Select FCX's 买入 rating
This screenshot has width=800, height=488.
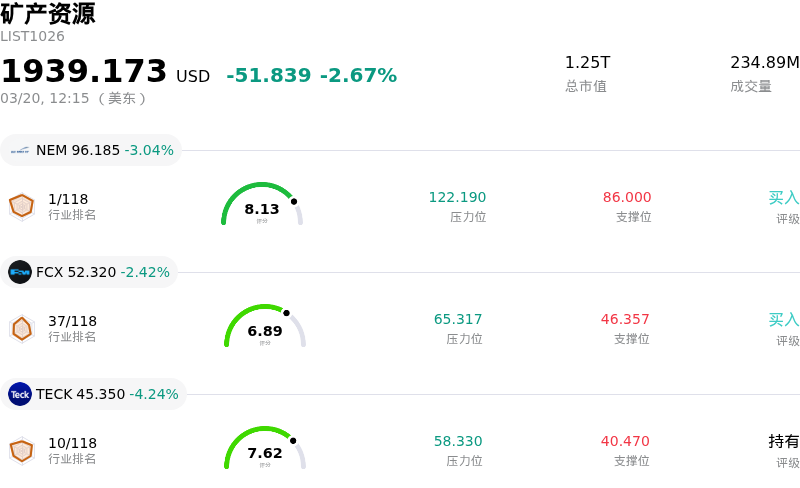[x=783, y=320]
